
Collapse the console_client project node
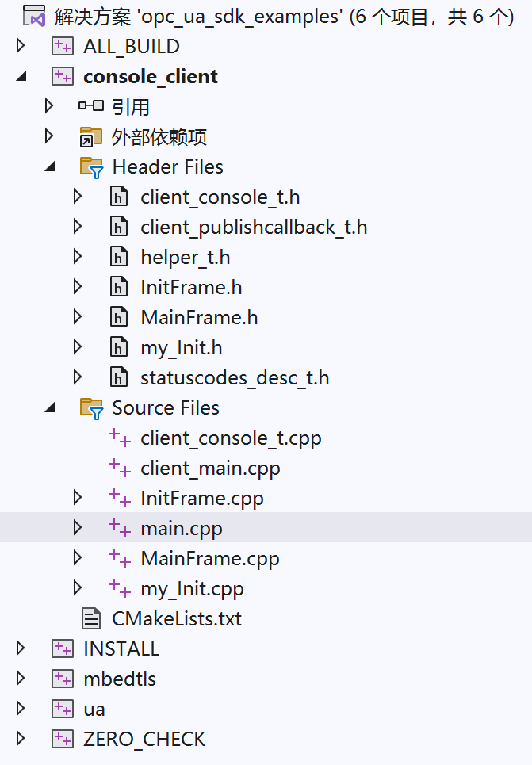coord(21,76)
